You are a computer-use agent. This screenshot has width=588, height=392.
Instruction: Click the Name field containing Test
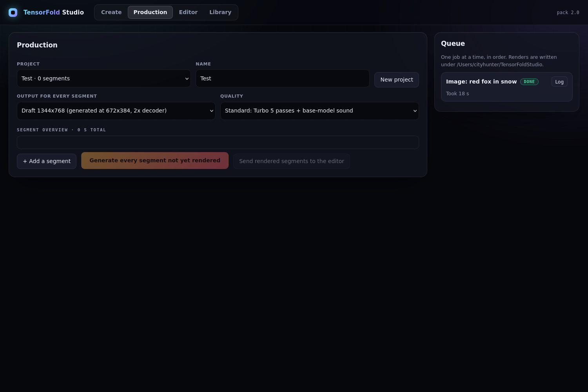pos(283,78)
